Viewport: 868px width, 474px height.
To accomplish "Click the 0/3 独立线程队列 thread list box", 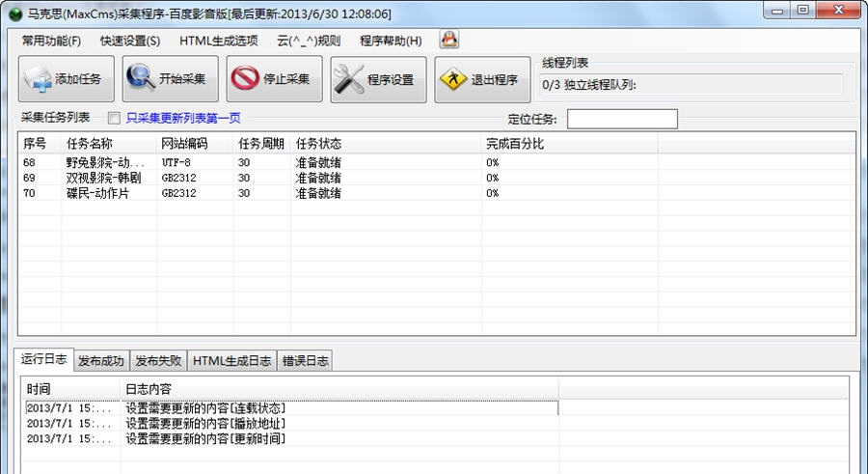I will (x=692, y=85).
